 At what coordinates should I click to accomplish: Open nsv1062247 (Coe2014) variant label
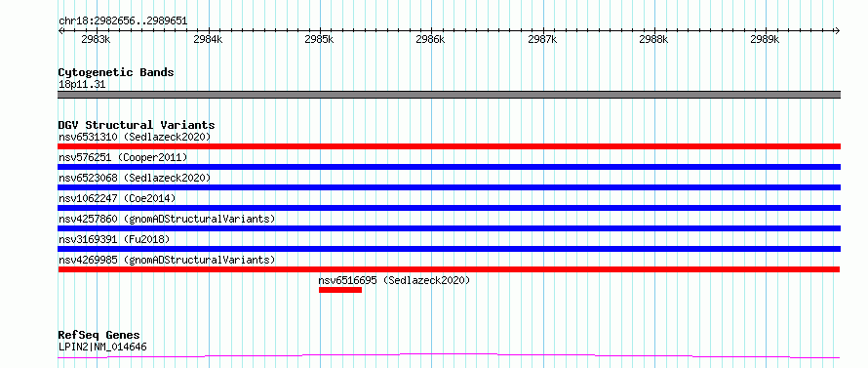(x=117, y=198)
